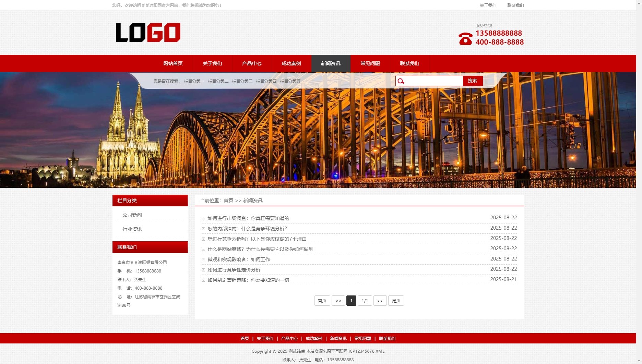Select 公司新闻 in the sidebar category list
642x364 pixels.
(132, 215)
